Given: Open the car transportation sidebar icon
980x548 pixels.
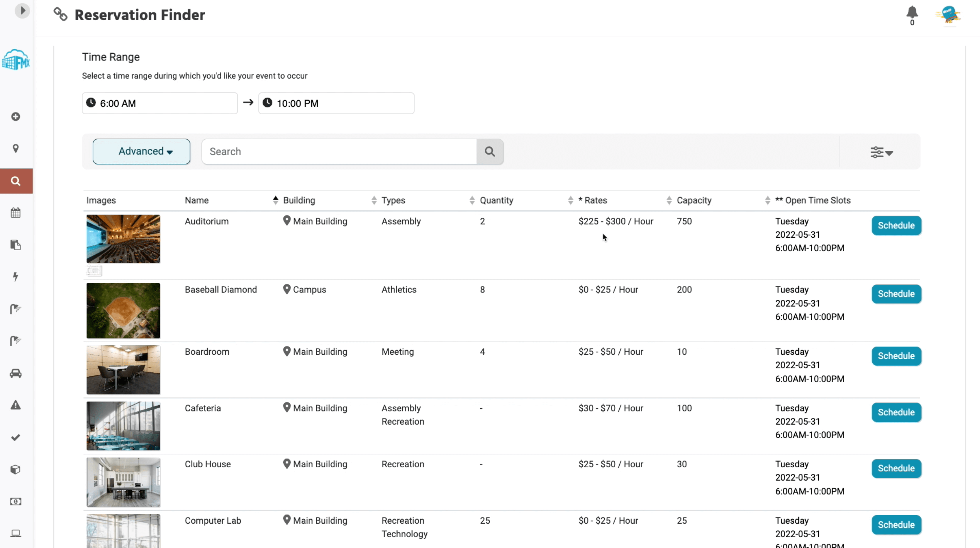Looking at the screenshot, I should [x=16, y=373].
